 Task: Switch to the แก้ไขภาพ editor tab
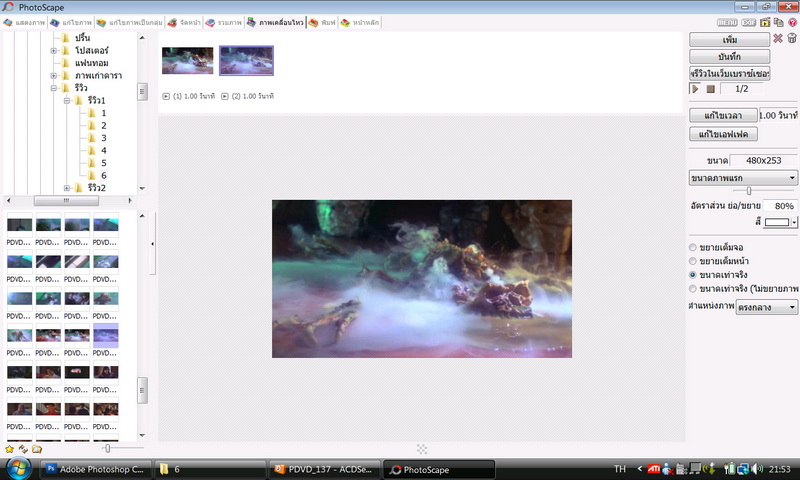click(x=71, y=22)
